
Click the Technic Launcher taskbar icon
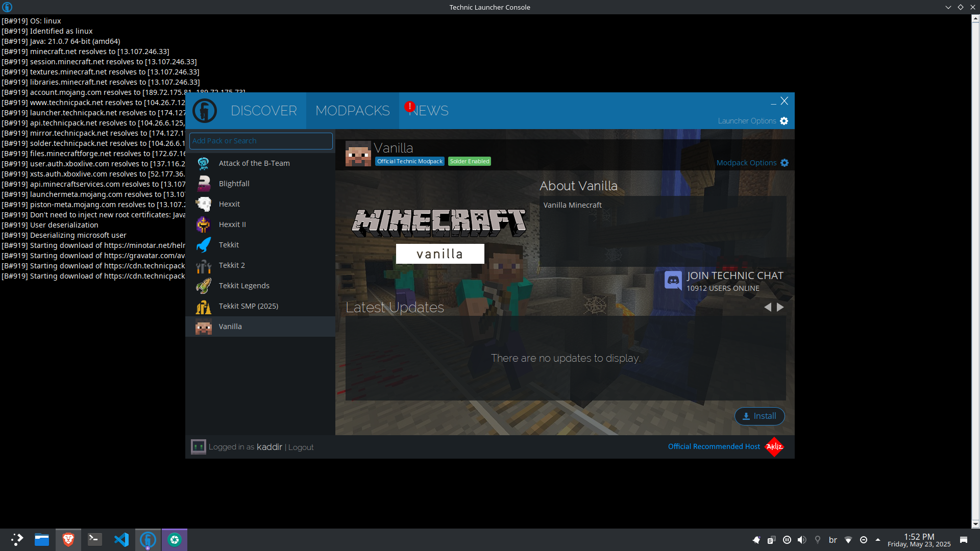(148, 540)
